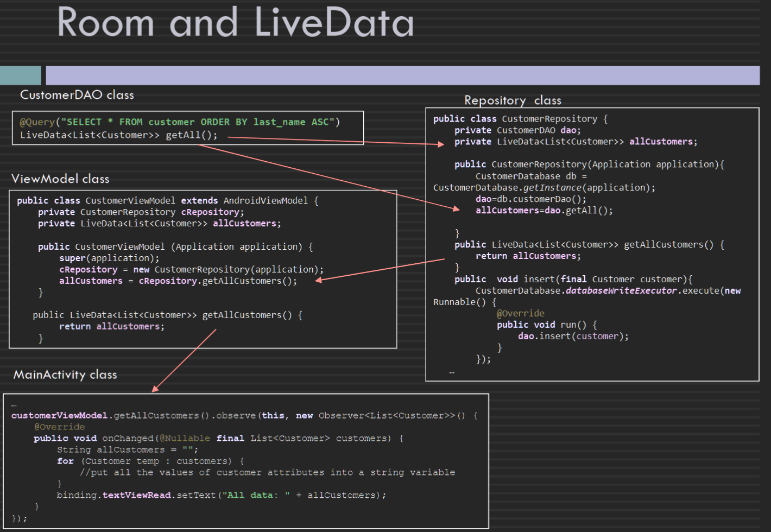Click the slide title "Room and LiveData"
This screenshot has height=532, width=771.
pyautogui.click(x=236, y=23)
